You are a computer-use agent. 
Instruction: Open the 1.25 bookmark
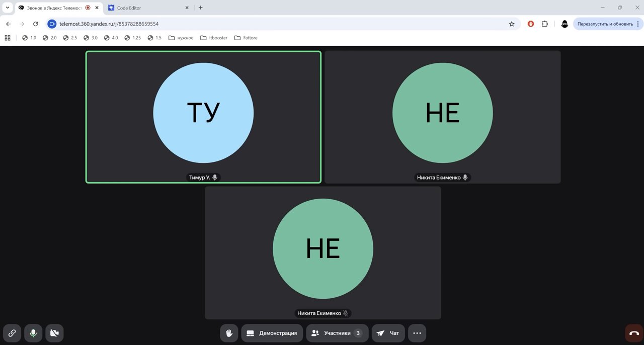coord(133,38)
